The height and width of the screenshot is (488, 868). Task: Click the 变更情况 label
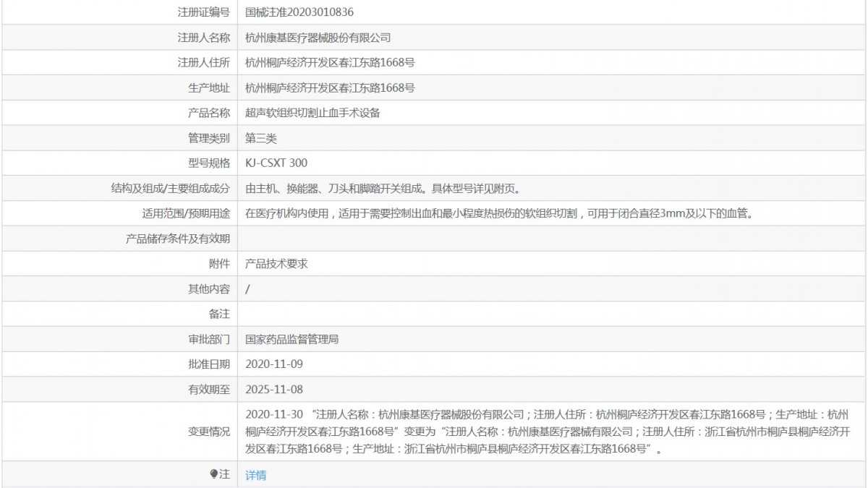tap(209, 432)
